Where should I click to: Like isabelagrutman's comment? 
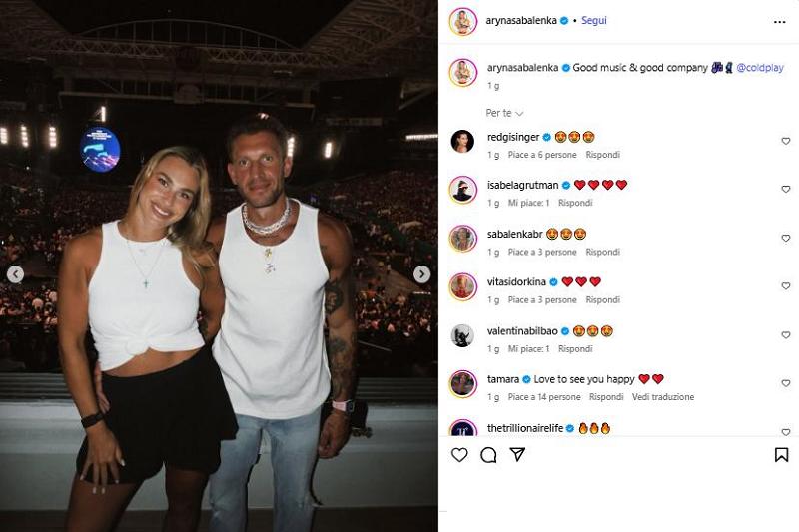click(x=785, y=190)
